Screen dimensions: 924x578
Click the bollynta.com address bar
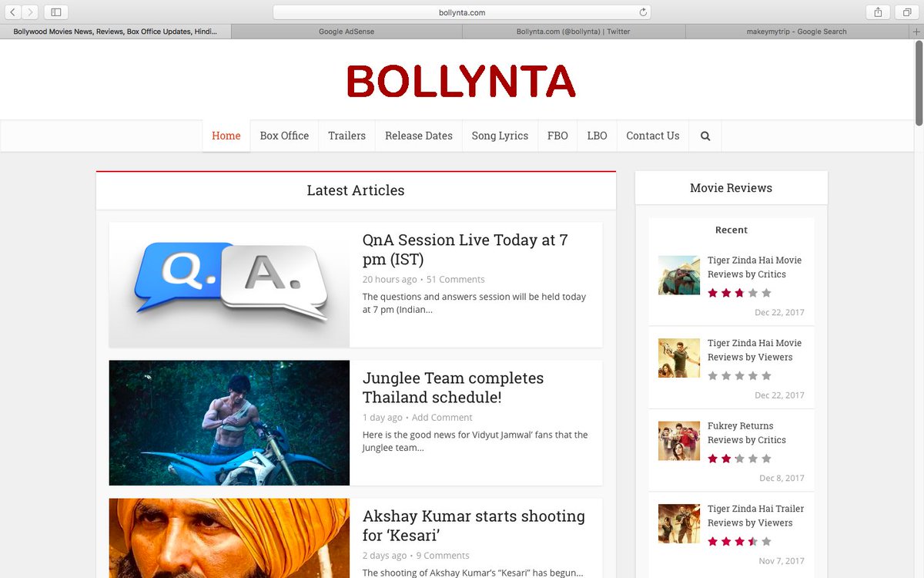pos(462,12)
